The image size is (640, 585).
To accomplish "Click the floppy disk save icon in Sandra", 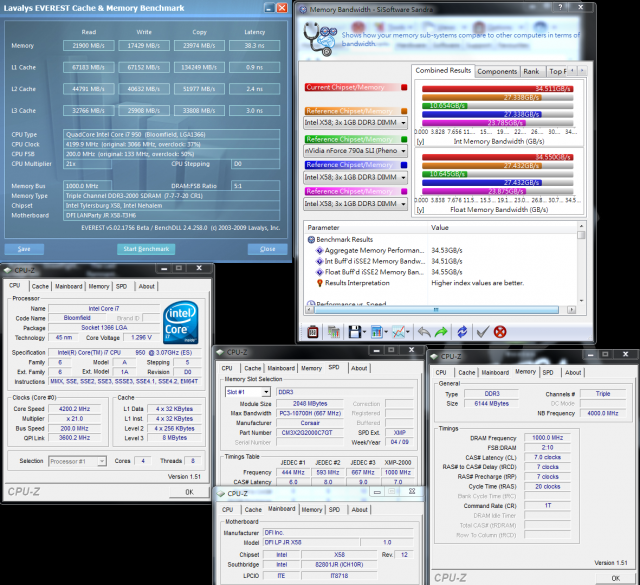I will click(x=354, y=332).
